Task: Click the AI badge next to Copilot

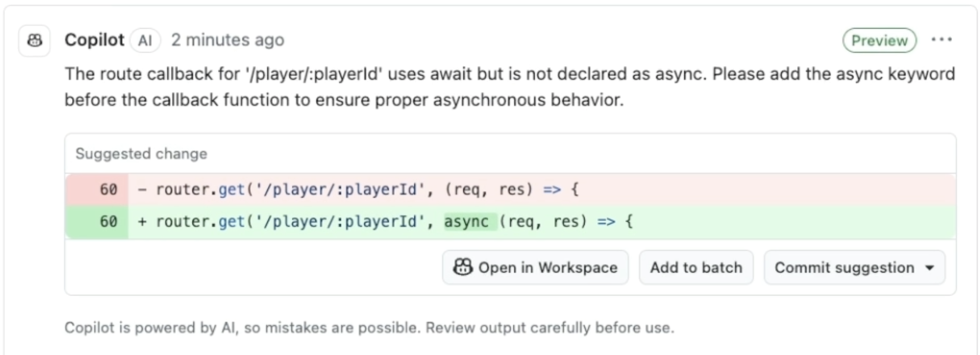Action: [x=145, y=41]
